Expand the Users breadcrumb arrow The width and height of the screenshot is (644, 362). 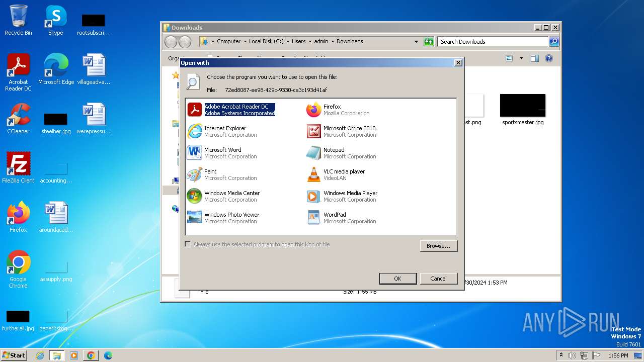(310, 42)
